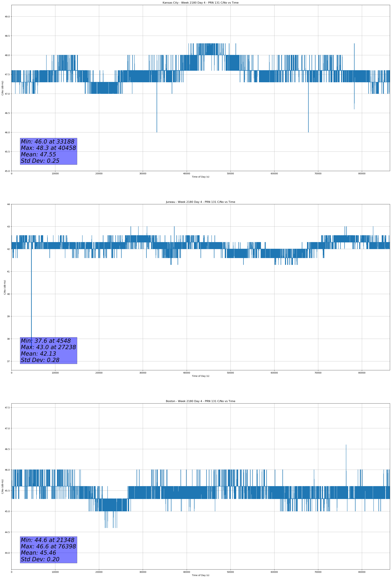Click Juneau's Time of Day axis label
Screen dimensions: 392x578
click(x=200, y=376)
